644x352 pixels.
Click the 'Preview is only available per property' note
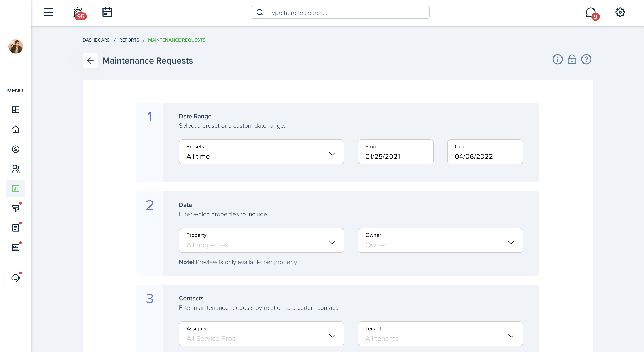247,262
